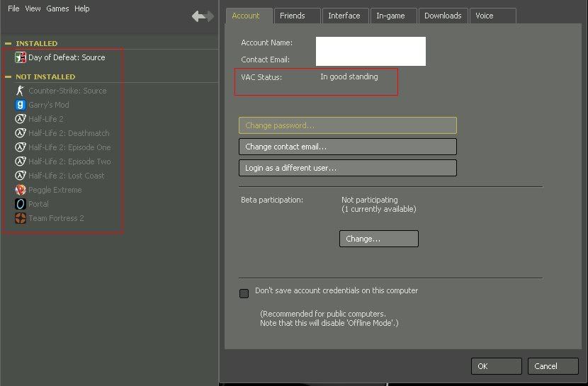The height and width of the screenshot is (386, 588).
Task: Open the Help menu
Action: point(81,8)
